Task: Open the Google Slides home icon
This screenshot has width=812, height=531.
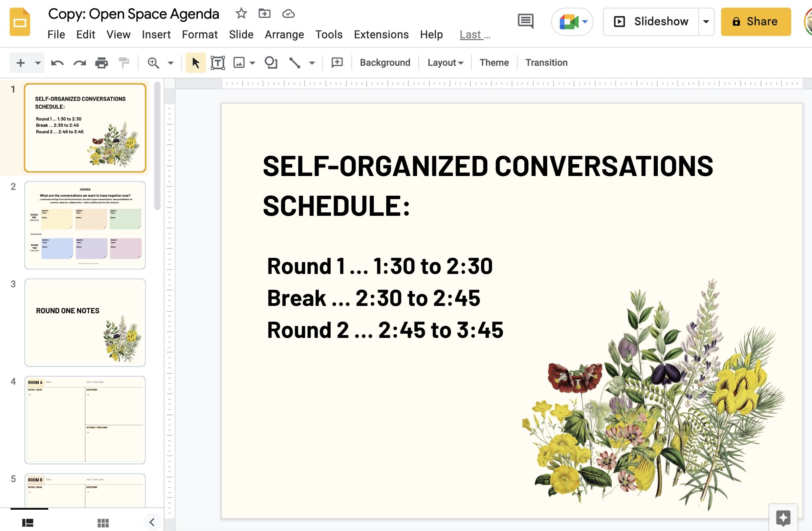Action: point(20,22)
